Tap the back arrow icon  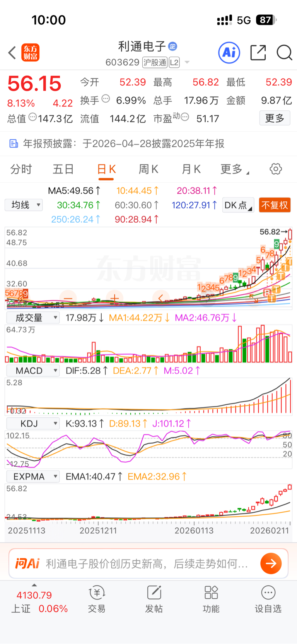[x=12, y=53]
